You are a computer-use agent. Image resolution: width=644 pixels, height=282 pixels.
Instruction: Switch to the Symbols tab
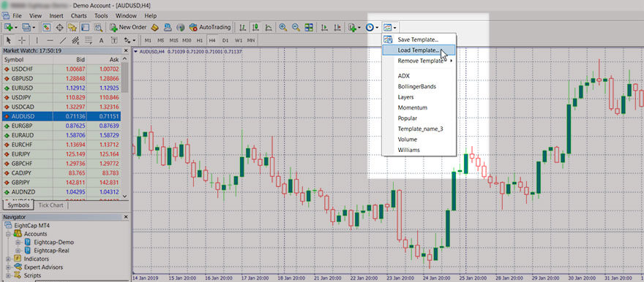pos(18,205)
